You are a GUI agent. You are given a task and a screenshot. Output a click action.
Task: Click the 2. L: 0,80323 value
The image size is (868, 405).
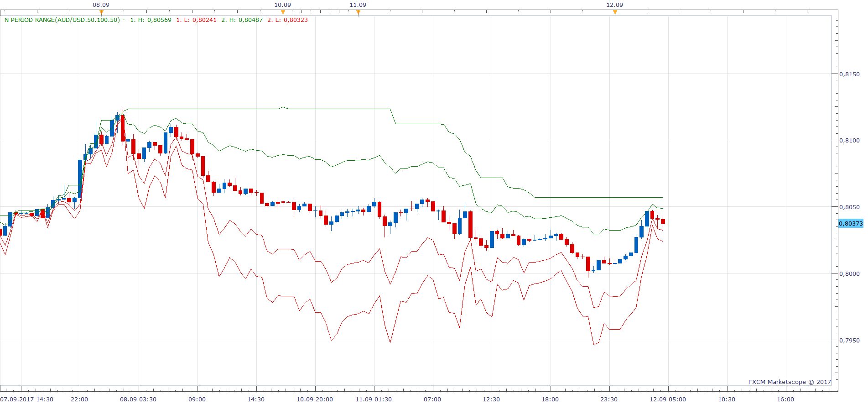tap(287, 20)
